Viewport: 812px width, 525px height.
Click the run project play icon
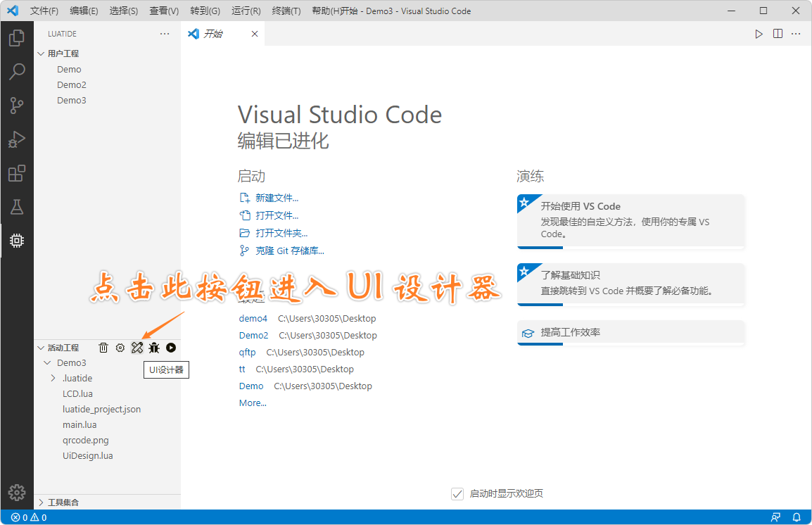(171, 348)
